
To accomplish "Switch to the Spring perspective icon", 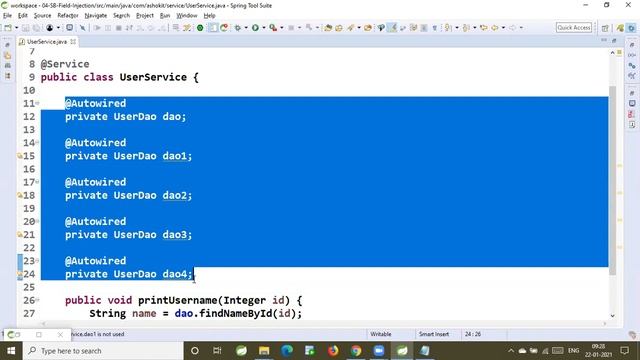I will [x=620, y=28].
